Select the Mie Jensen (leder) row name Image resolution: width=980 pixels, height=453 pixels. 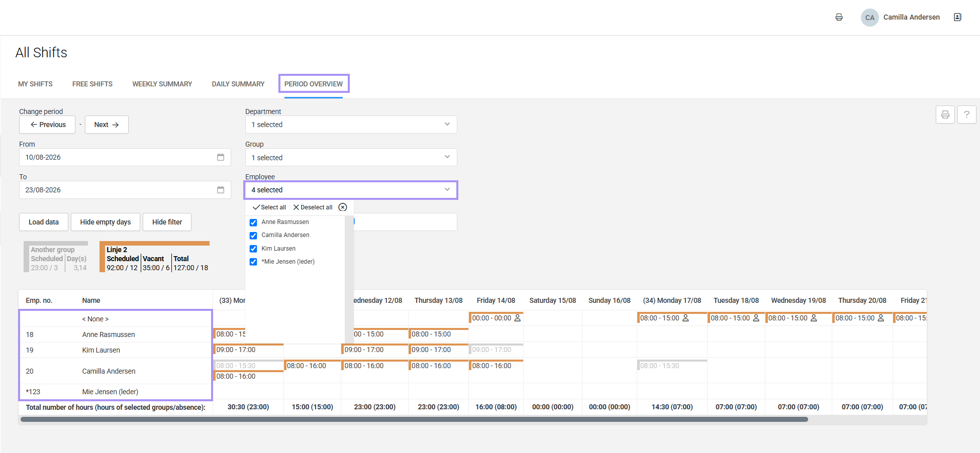click(110, 392)
